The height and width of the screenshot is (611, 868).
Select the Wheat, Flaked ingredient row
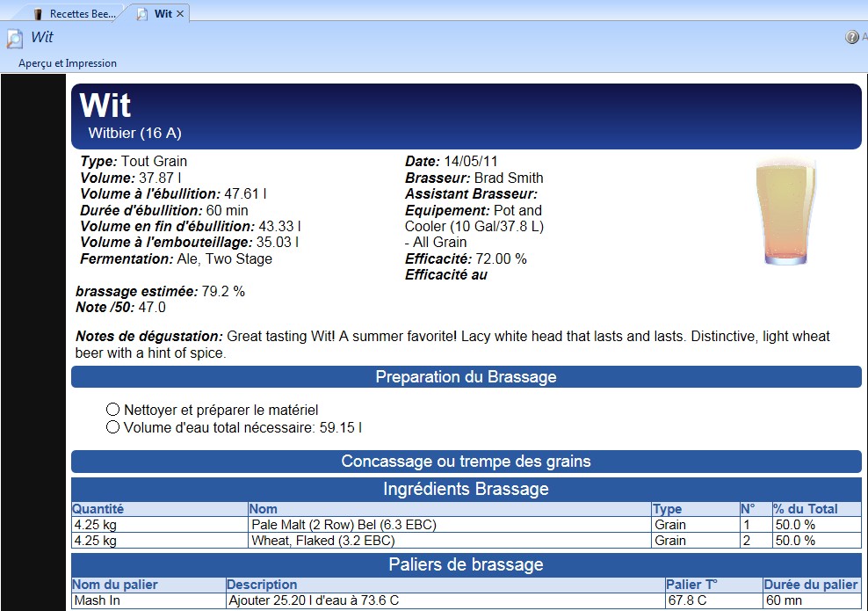pos(322,541)
